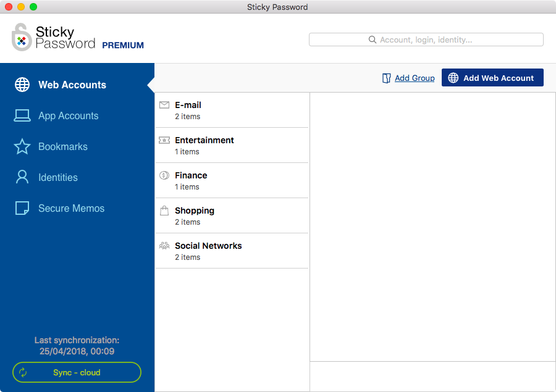Image resolution: width=556 pixels, height=392 pixels.
Task: Open the Web Accounts section
Action: coord(77,85)
